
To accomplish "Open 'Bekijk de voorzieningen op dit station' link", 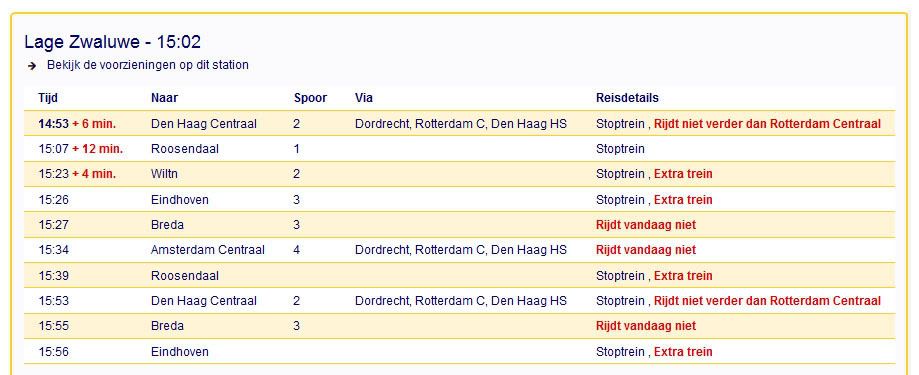I will point(148,65).
